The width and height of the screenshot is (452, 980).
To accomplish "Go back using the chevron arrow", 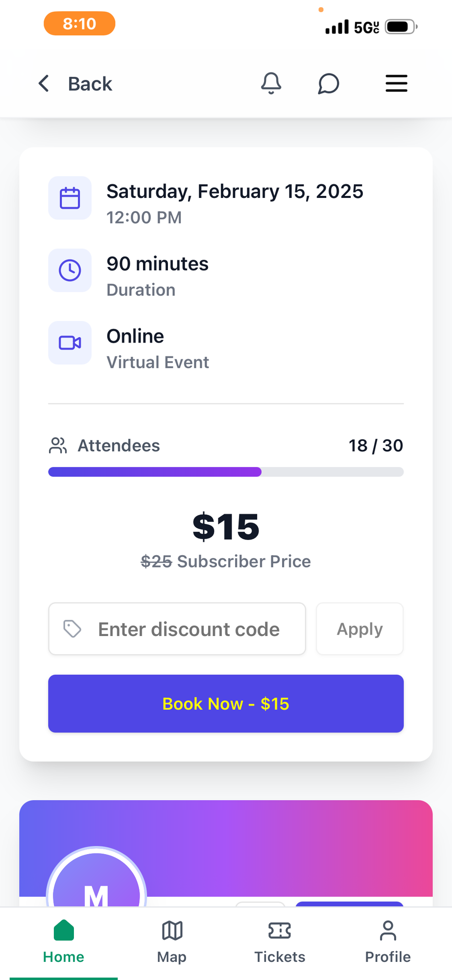I will (x=44, y=83).
